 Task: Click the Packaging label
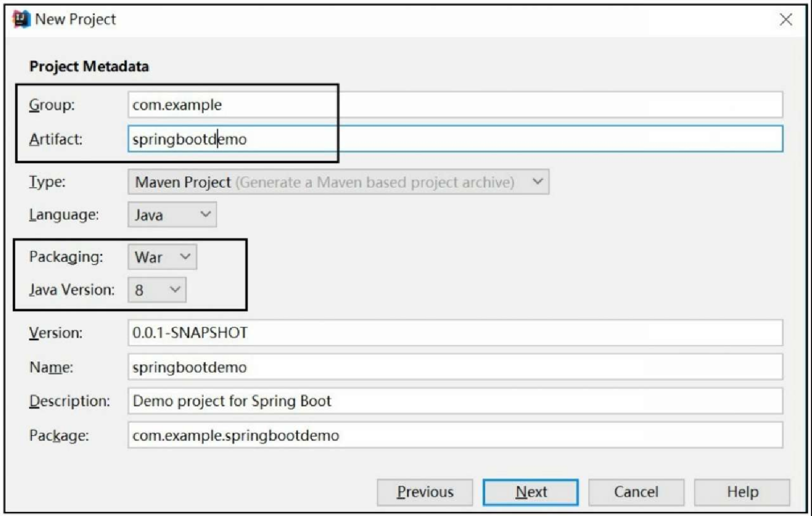66,257
